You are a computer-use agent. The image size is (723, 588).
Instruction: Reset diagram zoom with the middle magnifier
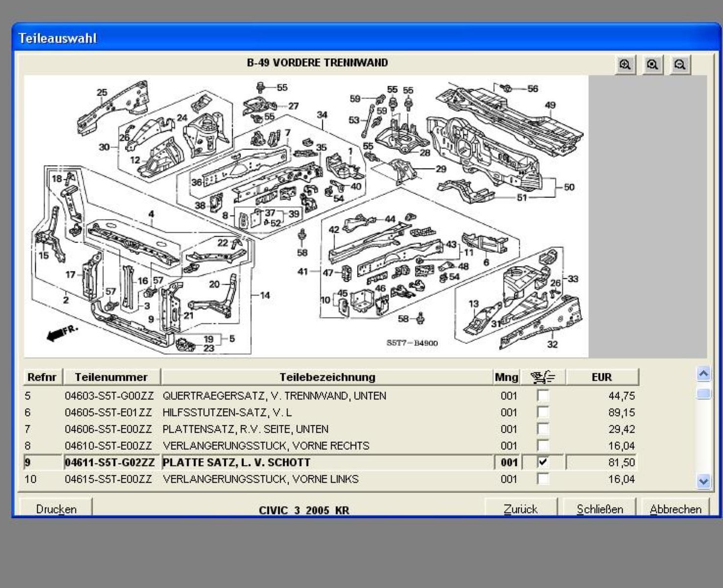pyautogui.click(x=652, y=65)
